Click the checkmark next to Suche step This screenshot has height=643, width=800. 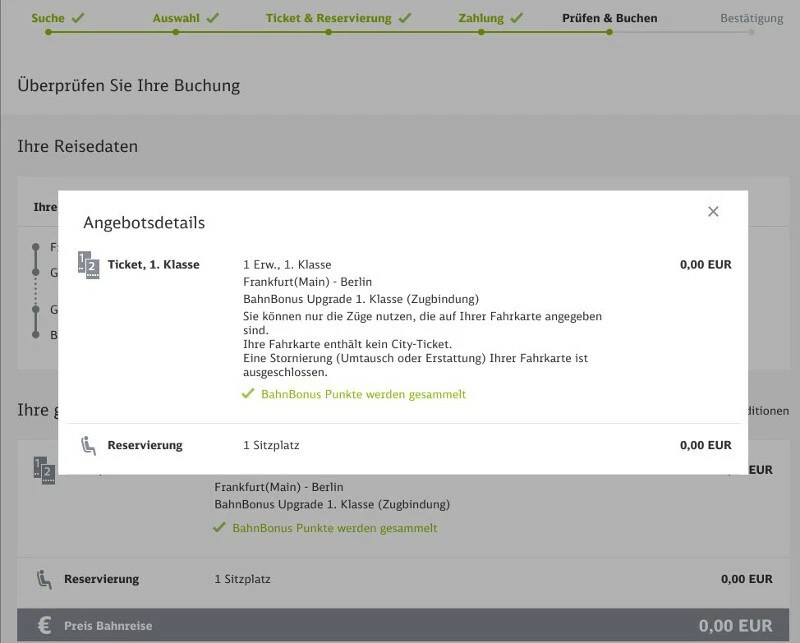point(78,18)
